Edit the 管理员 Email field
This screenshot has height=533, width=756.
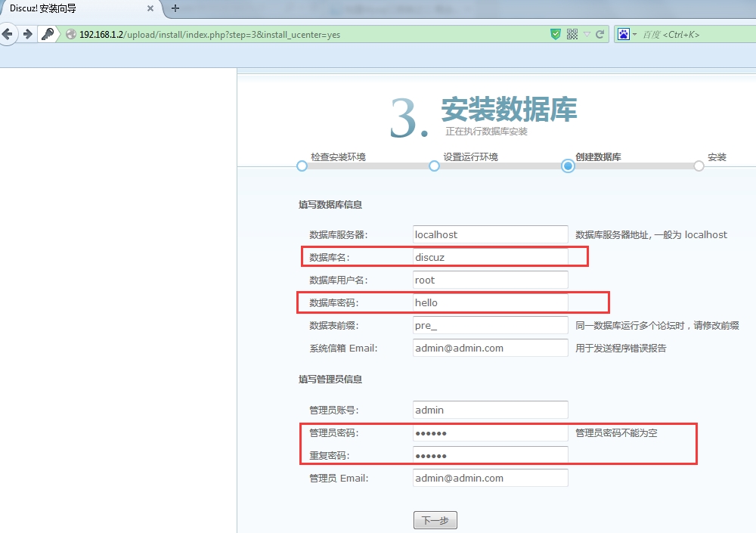(x=491, y=478)
